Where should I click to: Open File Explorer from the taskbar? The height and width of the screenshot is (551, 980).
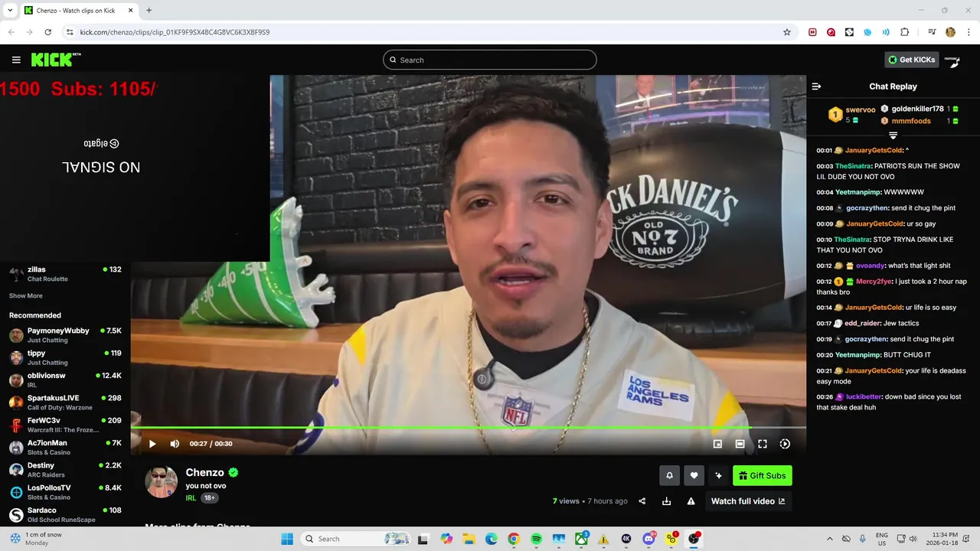pos(469,539)
